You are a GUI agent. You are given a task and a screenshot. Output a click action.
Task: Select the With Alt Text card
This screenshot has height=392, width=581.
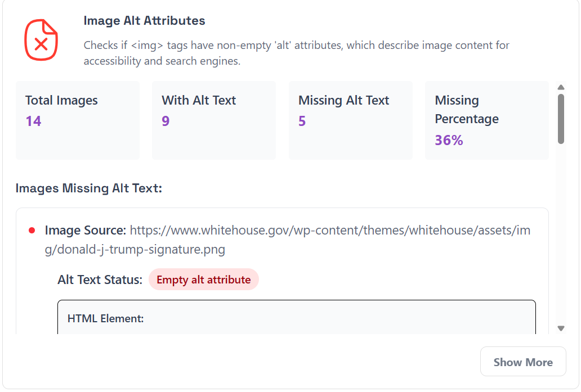pos(214,120)
